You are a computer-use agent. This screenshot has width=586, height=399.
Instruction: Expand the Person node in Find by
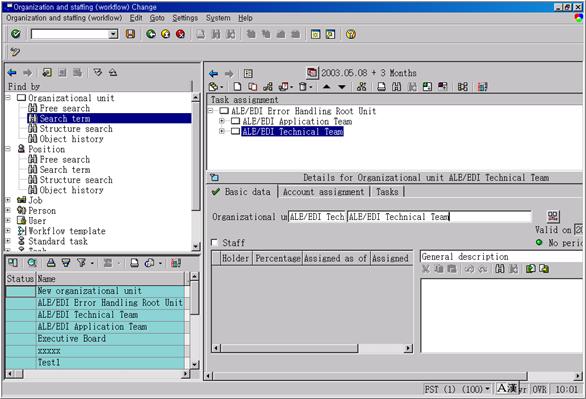[x=8, y=210]
